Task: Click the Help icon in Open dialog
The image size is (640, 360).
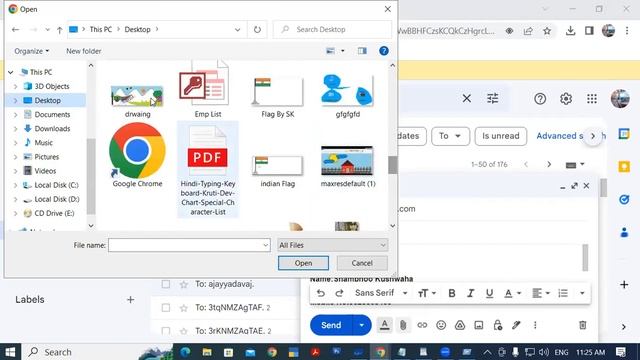Action: [384, 51]
